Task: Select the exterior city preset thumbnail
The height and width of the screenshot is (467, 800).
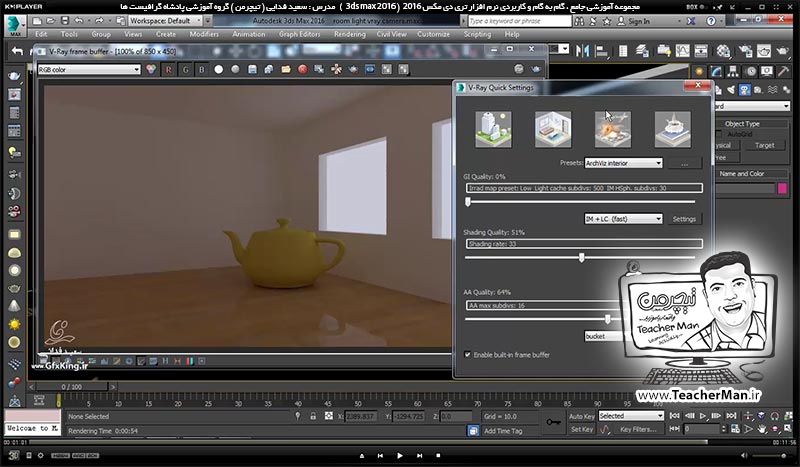Action: pyautogui.click(x=493, y=130)
